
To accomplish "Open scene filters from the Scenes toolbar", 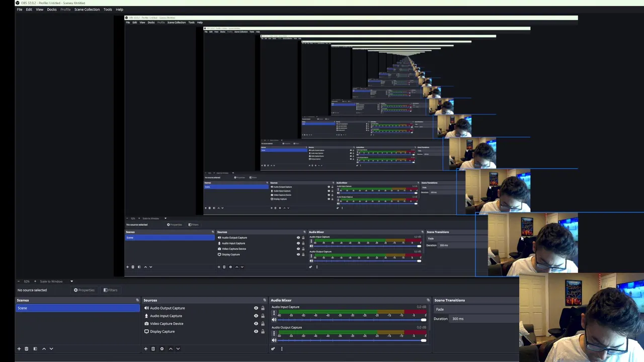I will coord(35,348).
